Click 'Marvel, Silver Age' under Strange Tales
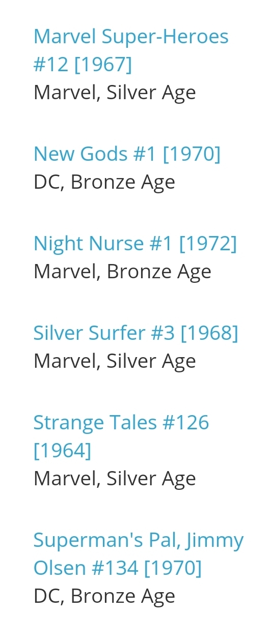The height and width of the screenshot is (644, 270). pyautogui.click(x=115, y=479)
